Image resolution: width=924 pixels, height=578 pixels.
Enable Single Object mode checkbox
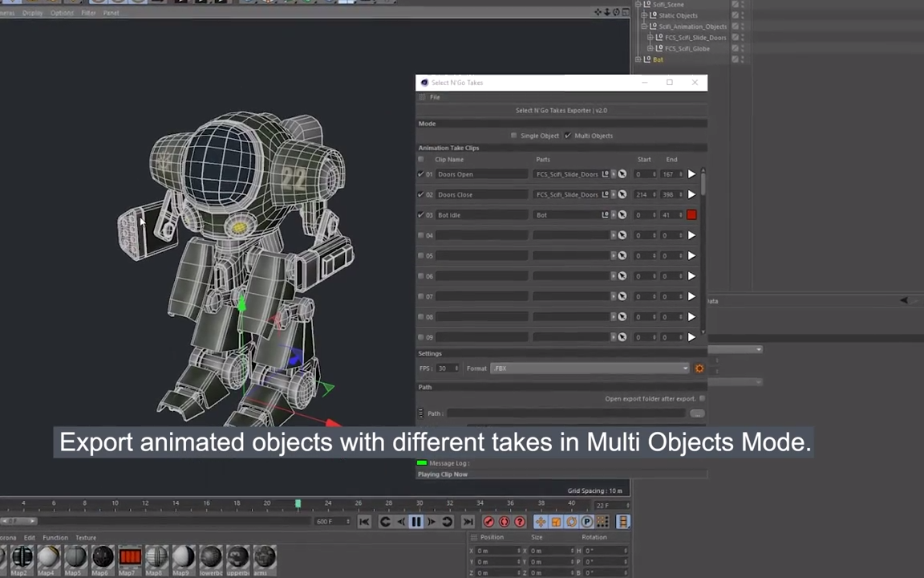[514, 136]
